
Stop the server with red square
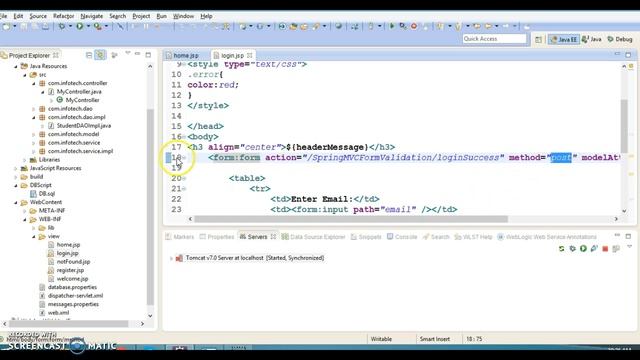pos(605,248)
